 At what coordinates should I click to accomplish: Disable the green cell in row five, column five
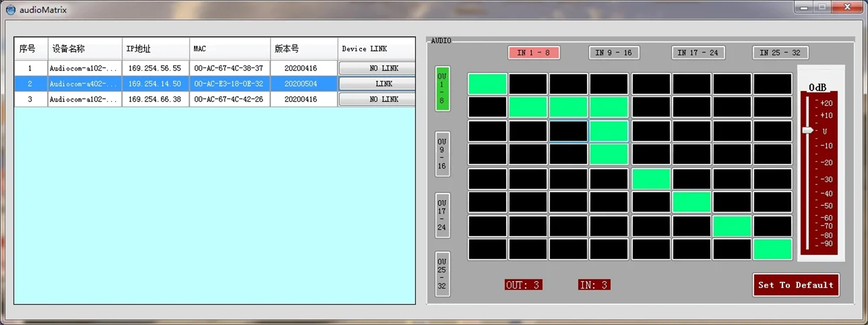coord(651,179)
